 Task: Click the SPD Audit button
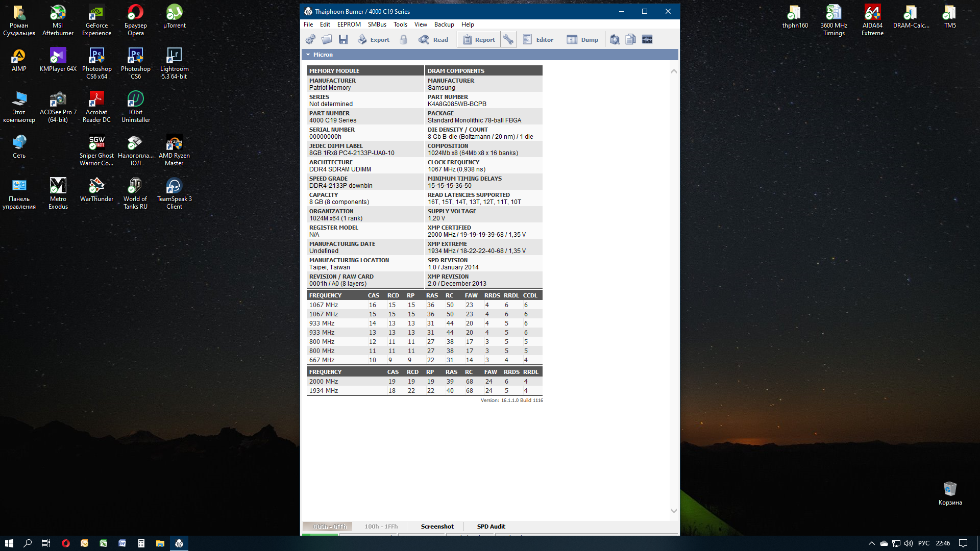pyautogui.click(x=491, y=527)
